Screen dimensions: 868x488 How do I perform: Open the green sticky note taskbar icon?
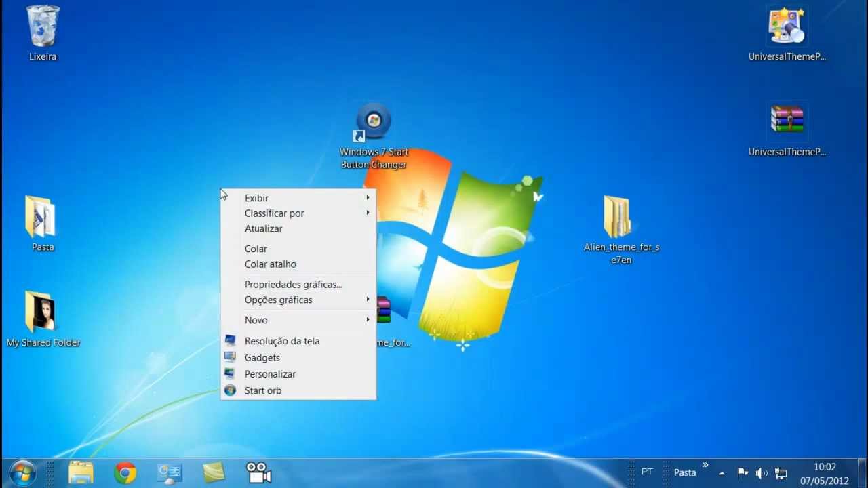click(x=214, y=472)
